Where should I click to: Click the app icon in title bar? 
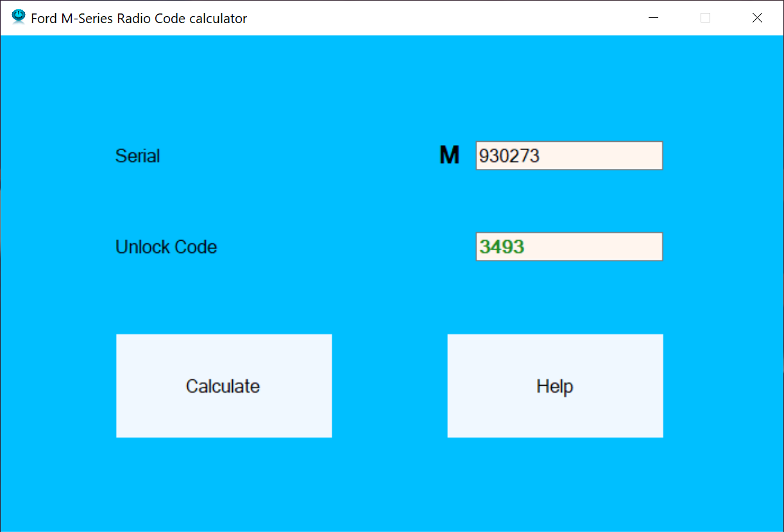[19, 17]
